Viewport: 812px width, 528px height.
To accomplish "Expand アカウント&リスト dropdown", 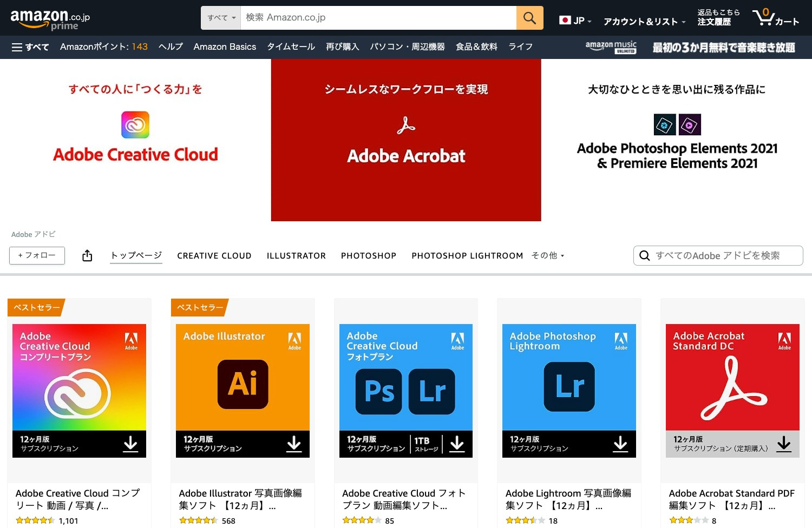I will (644, 22).
